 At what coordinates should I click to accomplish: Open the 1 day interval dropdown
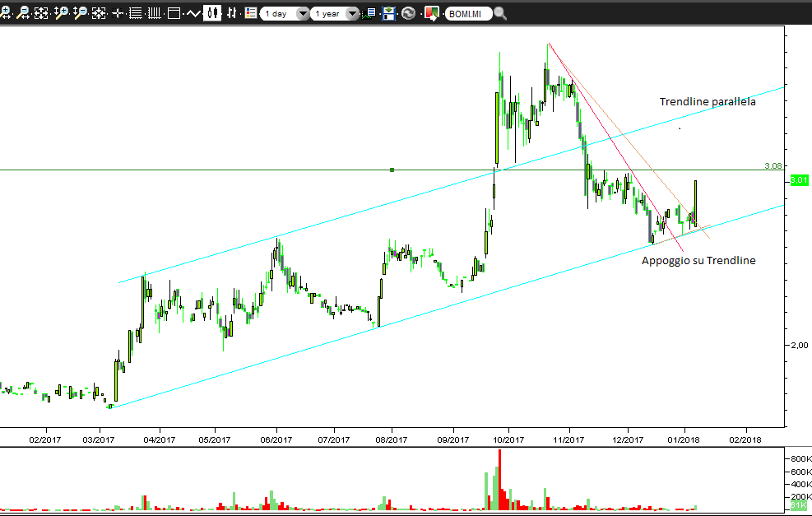coord(285,13)
